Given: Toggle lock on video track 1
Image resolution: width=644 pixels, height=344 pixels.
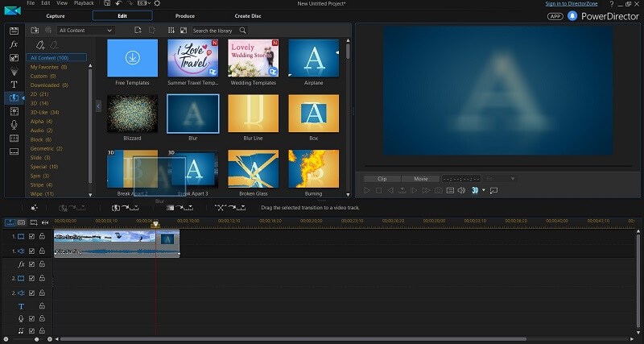Looking at the screenshot, I should (42, 236).
